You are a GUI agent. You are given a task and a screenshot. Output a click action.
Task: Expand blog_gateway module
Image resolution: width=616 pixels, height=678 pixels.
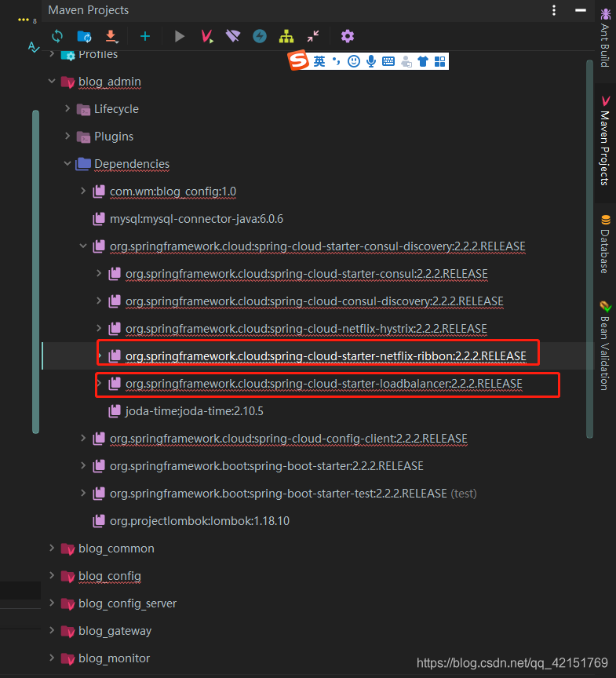[52, 631]
